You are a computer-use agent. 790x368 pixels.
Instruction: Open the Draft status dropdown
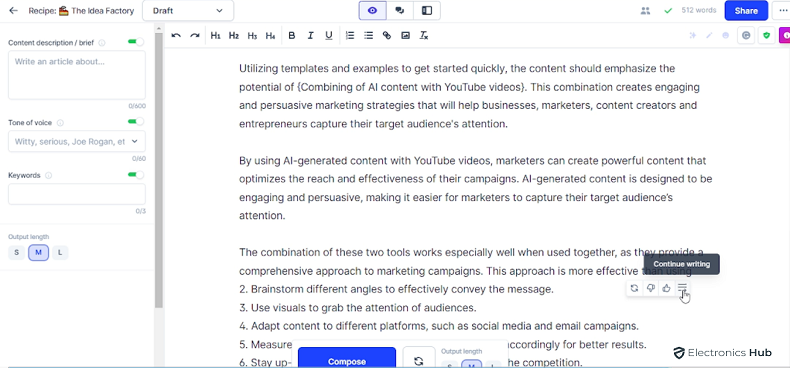coord(188,11)
